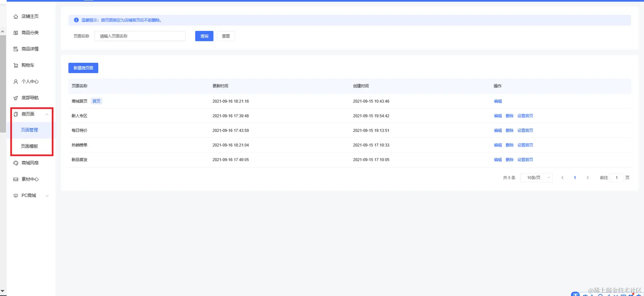The width and height of the screenshot is (644, 296).
Task: Click the 页面名称 column header
Action: (x=79, y=86)
